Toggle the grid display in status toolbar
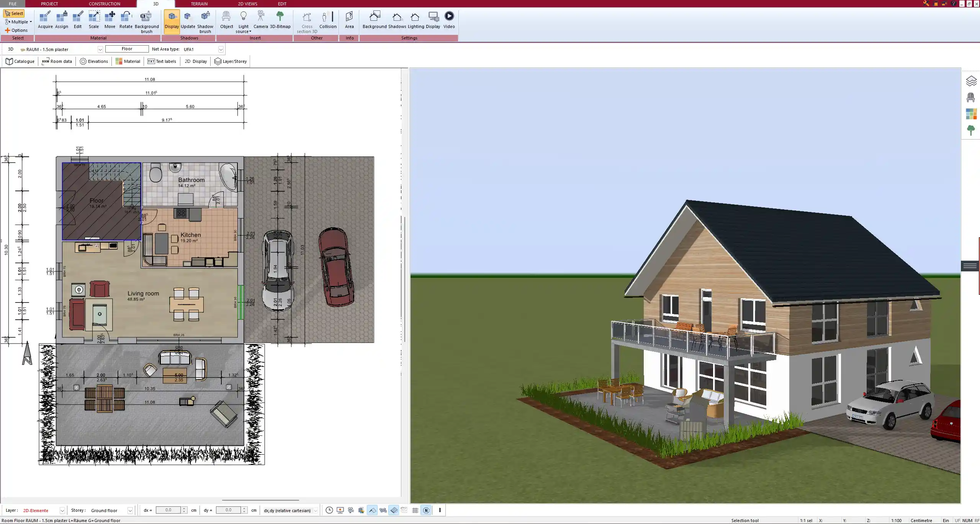The image size is (980, 524). pyautogui.click(x=415, y=510)
